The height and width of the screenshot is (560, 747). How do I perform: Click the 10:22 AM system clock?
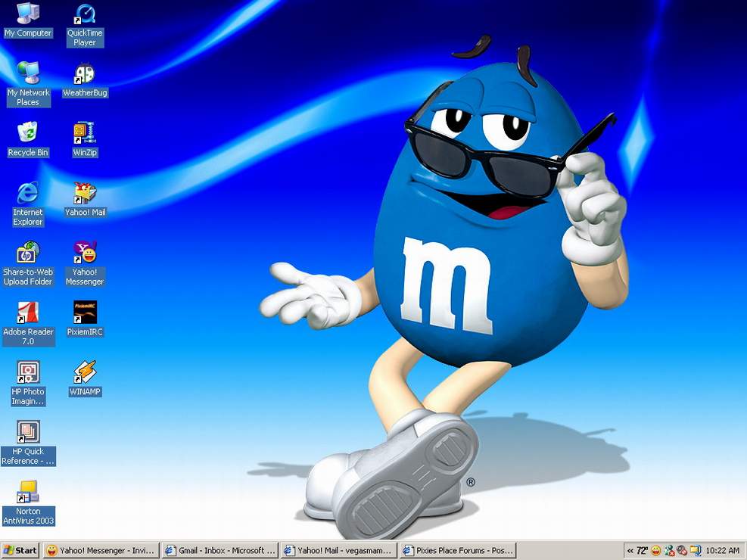pyautogui.click(x=722, y=551)
